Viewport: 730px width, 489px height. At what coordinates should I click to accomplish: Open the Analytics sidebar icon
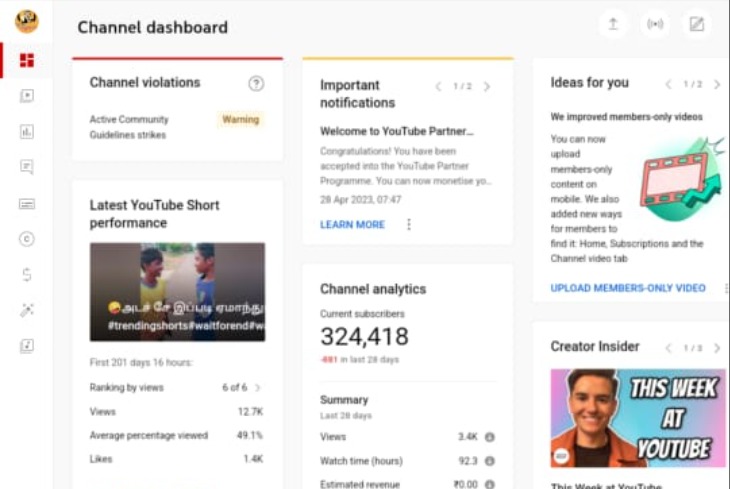27,132
